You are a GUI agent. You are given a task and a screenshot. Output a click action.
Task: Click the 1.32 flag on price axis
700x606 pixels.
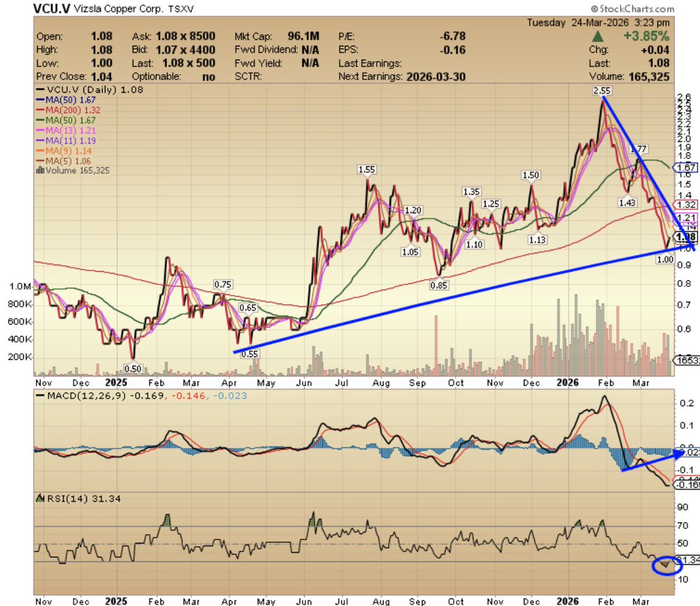tap(685, 205)
